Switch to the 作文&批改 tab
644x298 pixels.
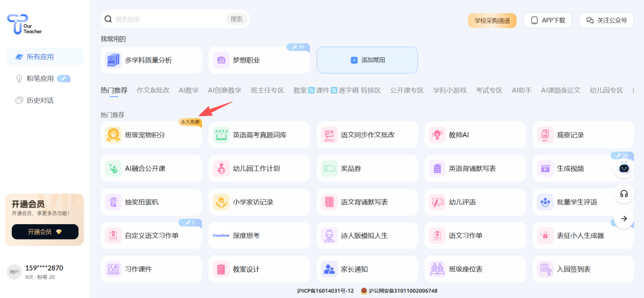click(153, 91)
